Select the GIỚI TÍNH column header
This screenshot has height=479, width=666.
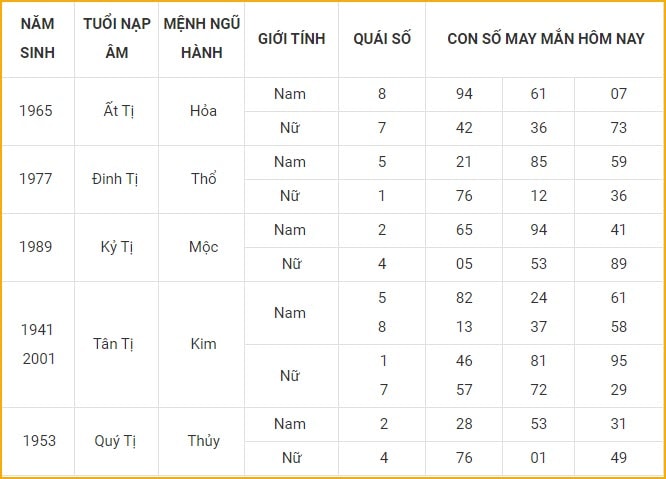[292, 39]
